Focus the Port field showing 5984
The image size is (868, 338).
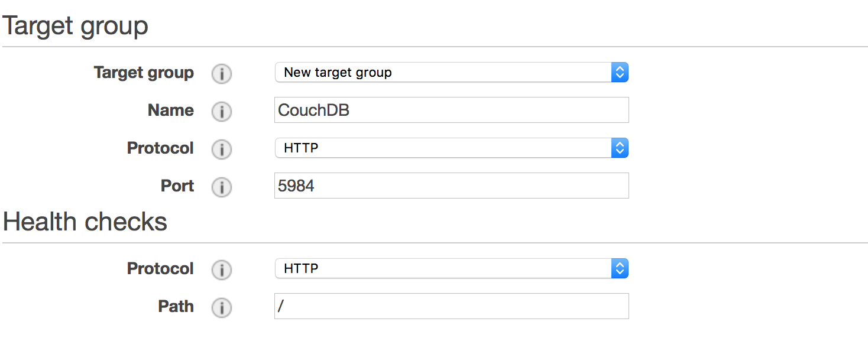click(x=451, y=186)
